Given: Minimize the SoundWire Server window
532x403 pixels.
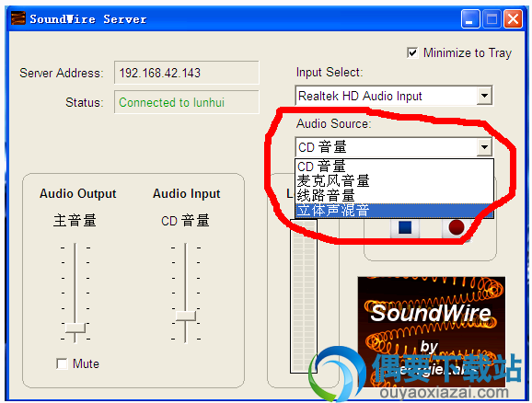Looking at the screenshot, I should point(470,19).
